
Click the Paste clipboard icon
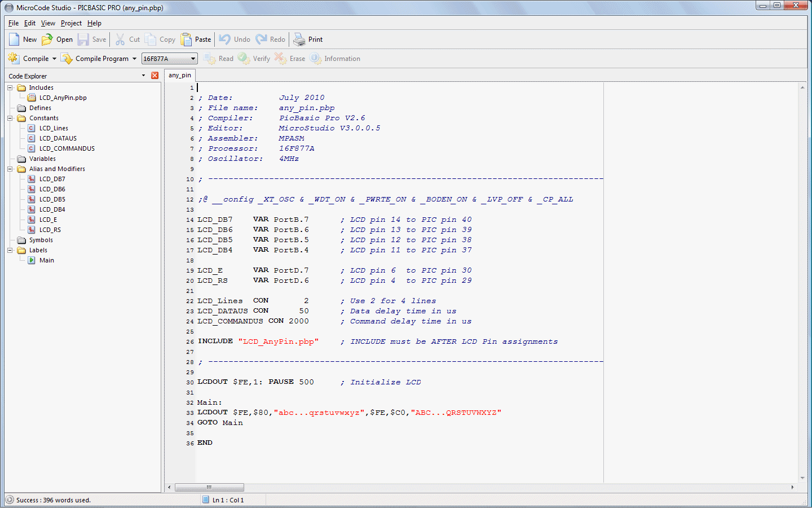186,40
